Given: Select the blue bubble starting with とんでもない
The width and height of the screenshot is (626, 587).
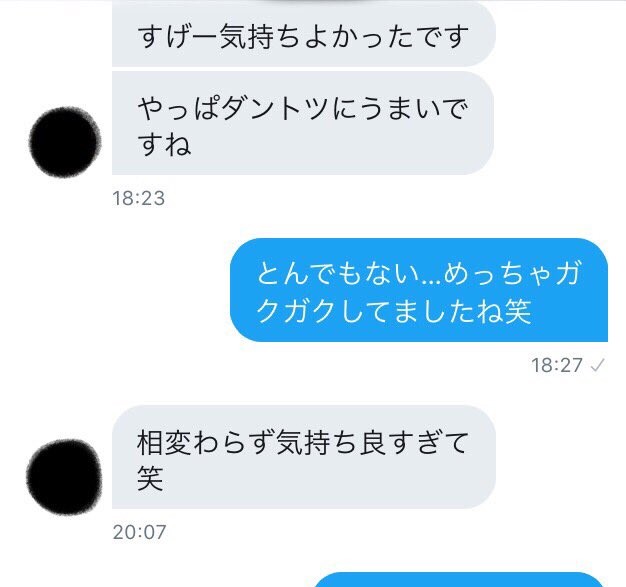Looking at the screenshot, I should click(419, 290).
